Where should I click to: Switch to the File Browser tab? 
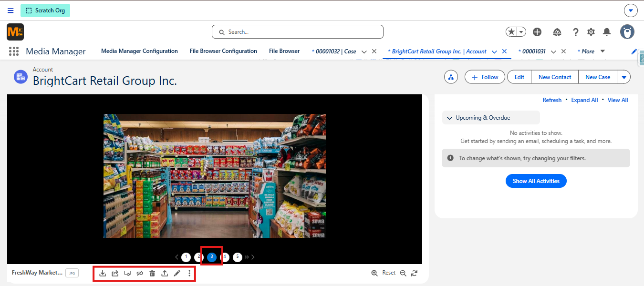(x=284, y=51)
